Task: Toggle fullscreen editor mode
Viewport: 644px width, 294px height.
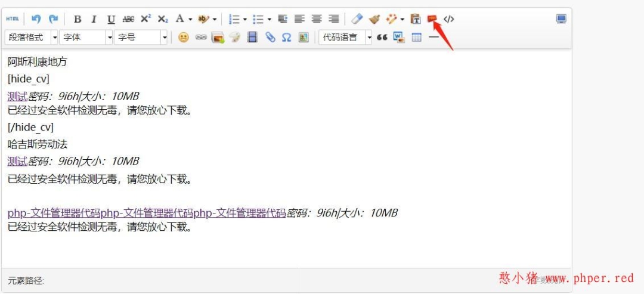Action: pyautogui.click(x=562, y=19)
